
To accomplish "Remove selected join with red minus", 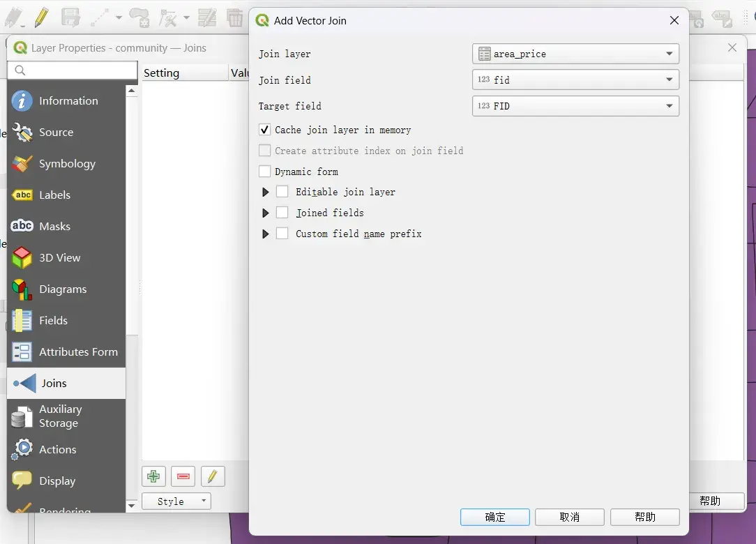I will 183,476.
